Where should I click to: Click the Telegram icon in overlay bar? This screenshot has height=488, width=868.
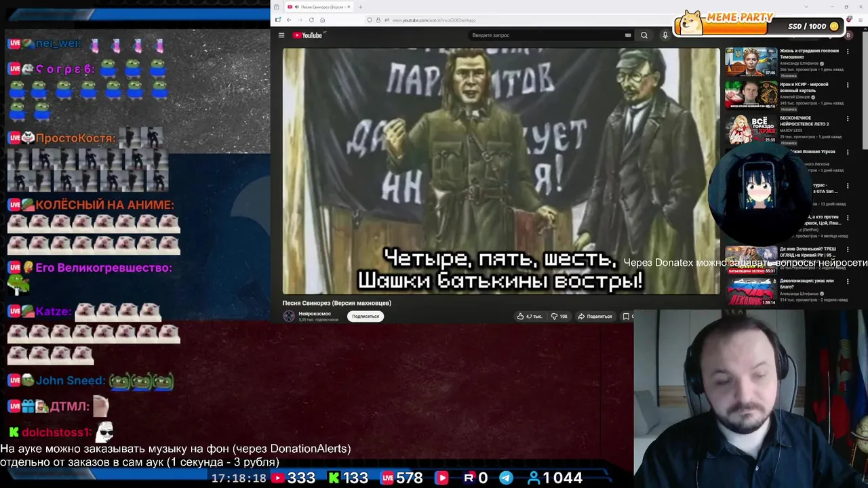point(506,478)
